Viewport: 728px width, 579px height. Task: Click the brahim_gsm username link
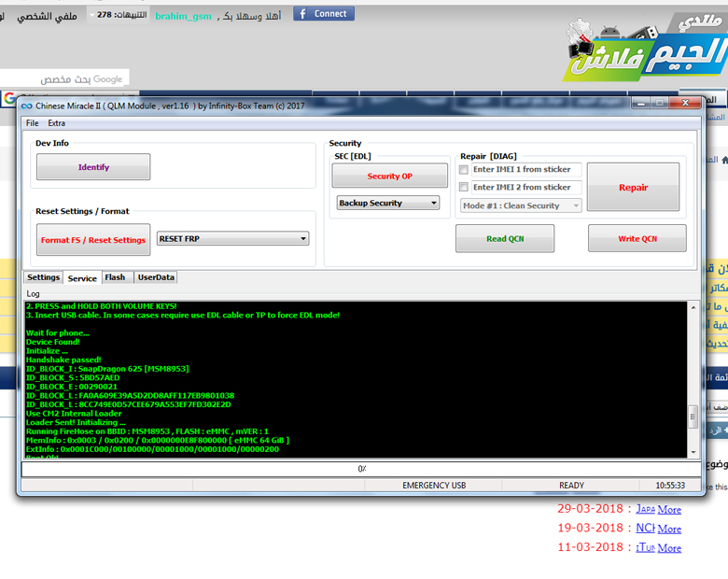point(183,16)
